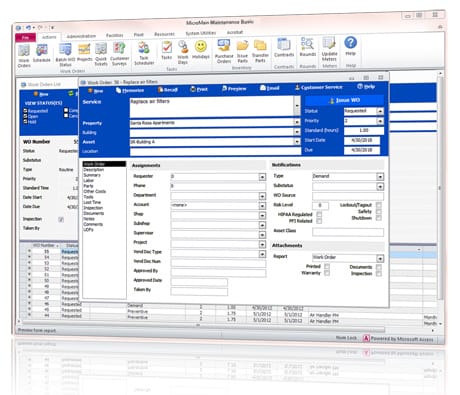
Task: Click Email in work order toolbar
Action: coord(269,88)
